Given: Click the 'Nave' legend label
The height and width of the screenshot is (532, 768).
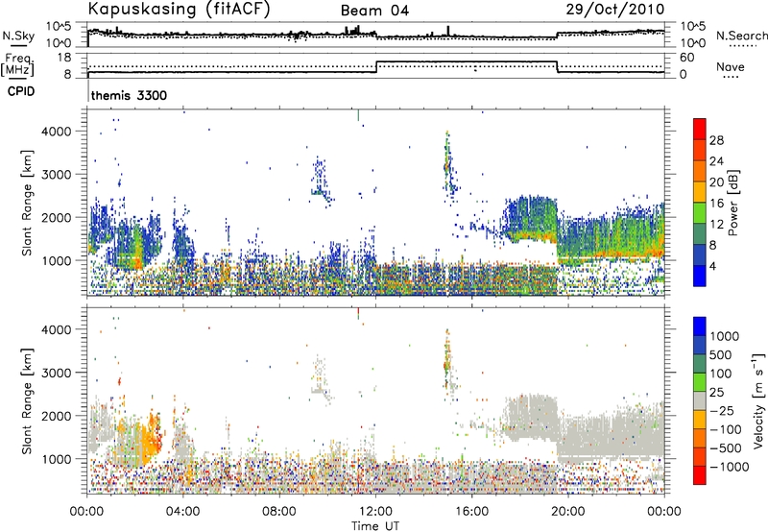Looking at the screenshot, I should pyautogui.click(x=731, y=66).
